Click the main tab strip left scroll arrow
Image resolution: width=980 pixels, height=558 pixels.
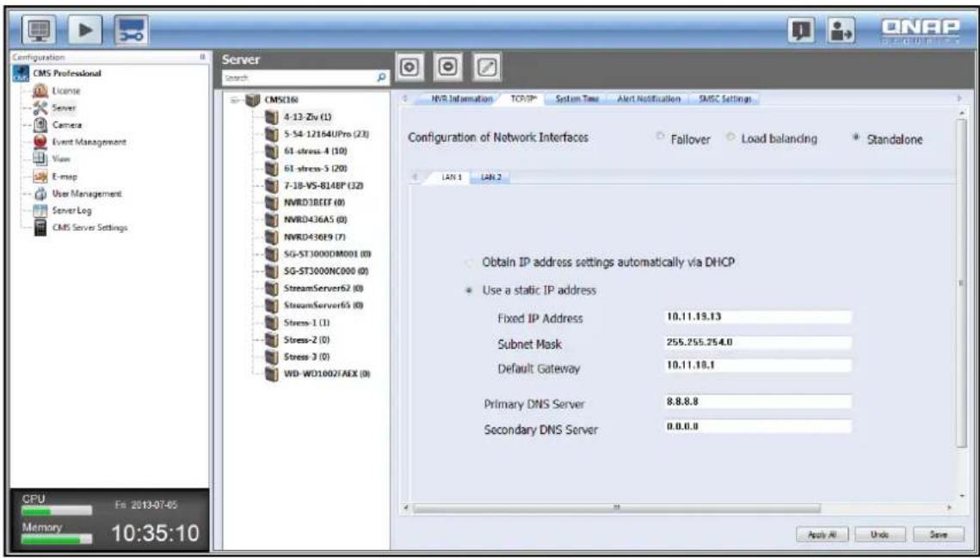pyautogui.click(x=405, y=99)
